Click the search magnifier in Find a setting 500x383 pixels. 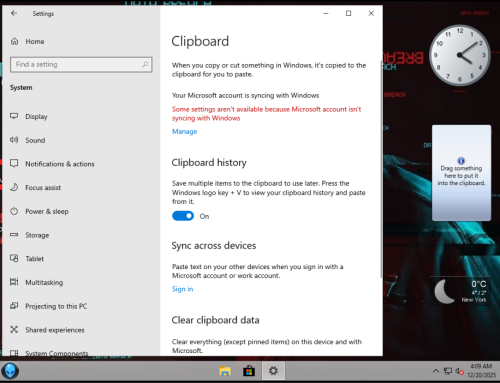145,64
